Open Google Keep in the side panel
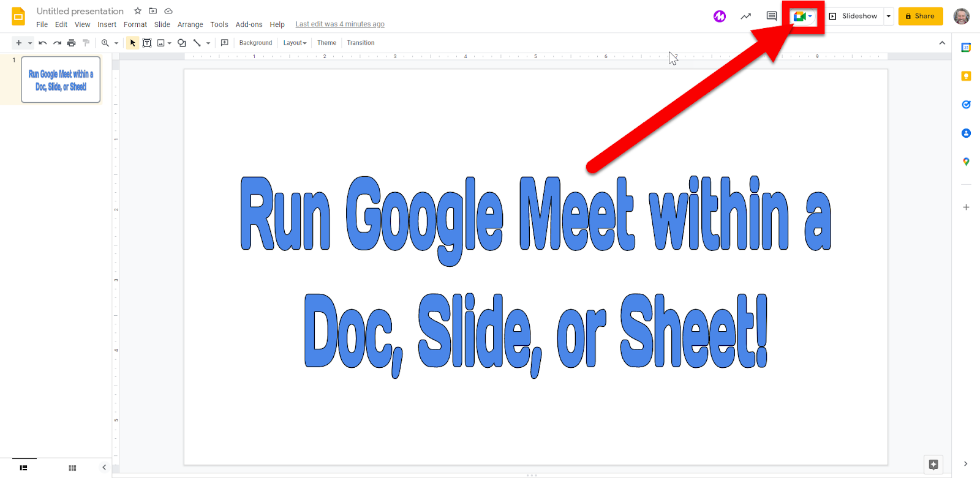This screenshot has width=980, height=478. pyautogui.click(x=966, y=76)
